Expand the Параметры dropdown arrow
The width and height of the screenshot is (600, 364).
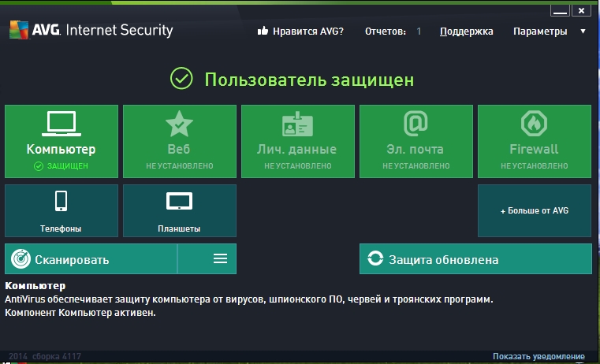tap(583, 32)
